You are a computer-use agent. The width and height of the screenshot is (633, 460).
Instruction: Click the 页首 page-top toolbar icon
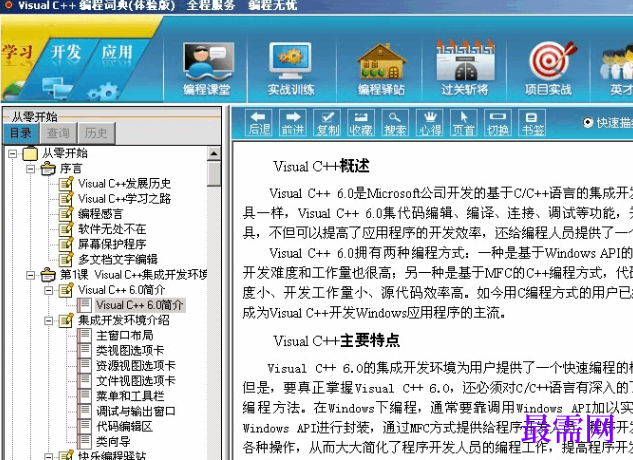[x=463, y=123]
